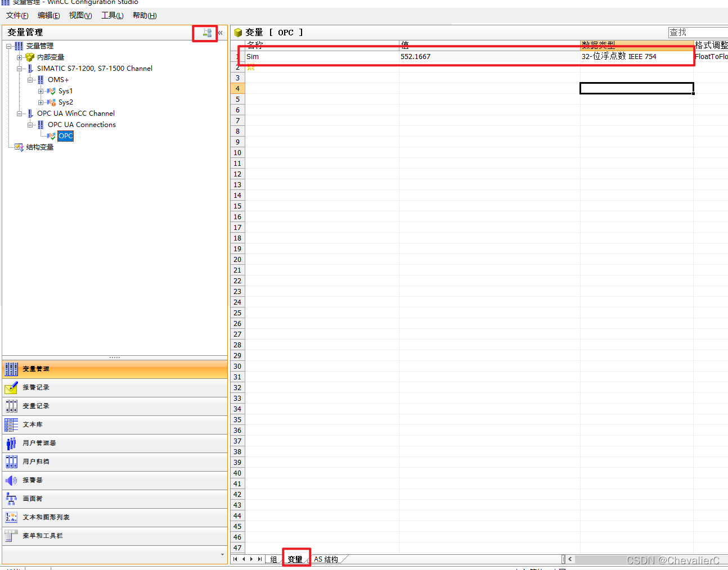Open 画面树 editor in navigation bar
Screen dimensions: 728x570
115,499
